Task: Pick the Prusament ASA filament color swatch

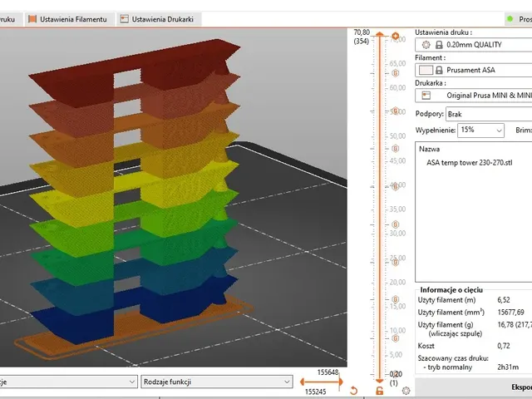Action: point(426,70)
